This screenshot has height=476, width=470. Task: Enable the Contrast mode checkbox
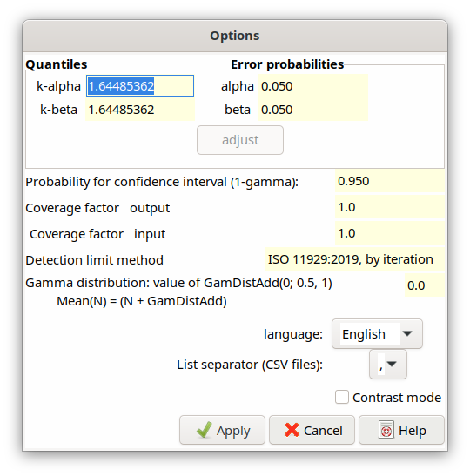[342, 397]
